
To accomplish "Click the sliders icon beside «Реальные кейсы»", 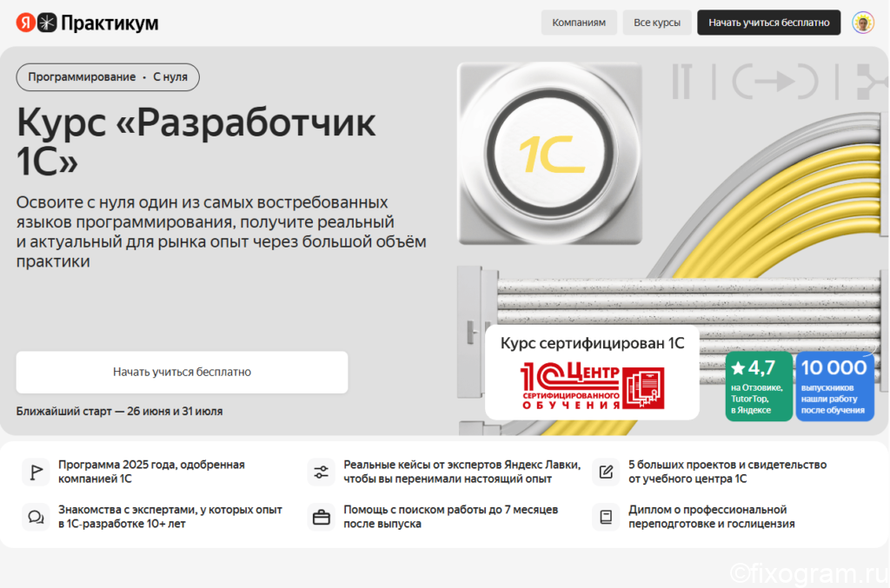I will (322, 472).
